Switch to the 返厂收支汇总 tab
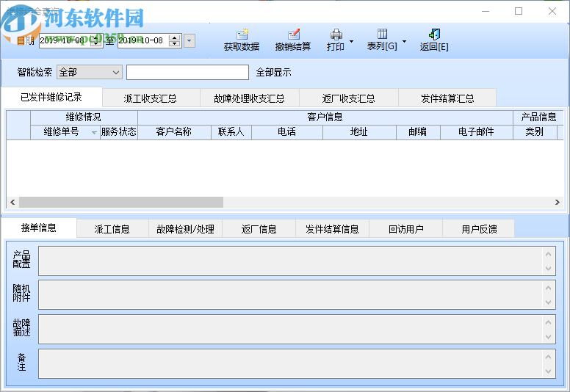Image resolution: width=570 pixels, height=392 pixels. pyautogui.click(x=349, y=98)
